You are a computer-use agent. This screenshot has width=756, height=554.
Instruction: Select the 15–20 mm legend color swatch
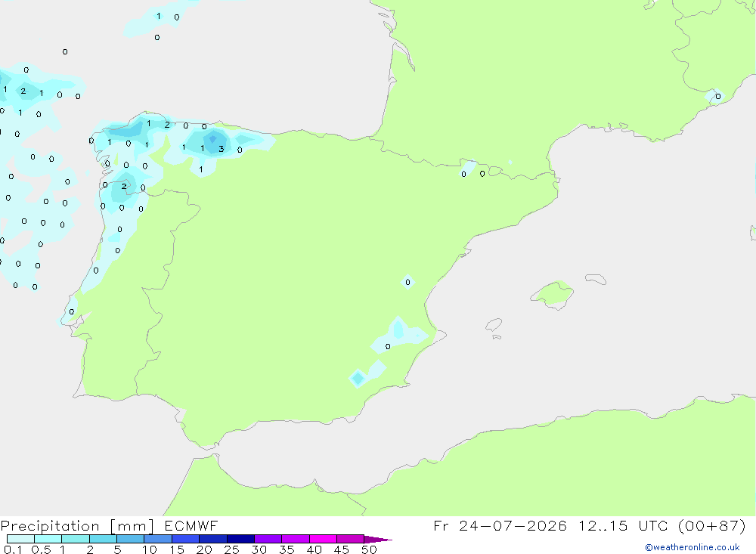pyautogui.click(x=186, y=539)
